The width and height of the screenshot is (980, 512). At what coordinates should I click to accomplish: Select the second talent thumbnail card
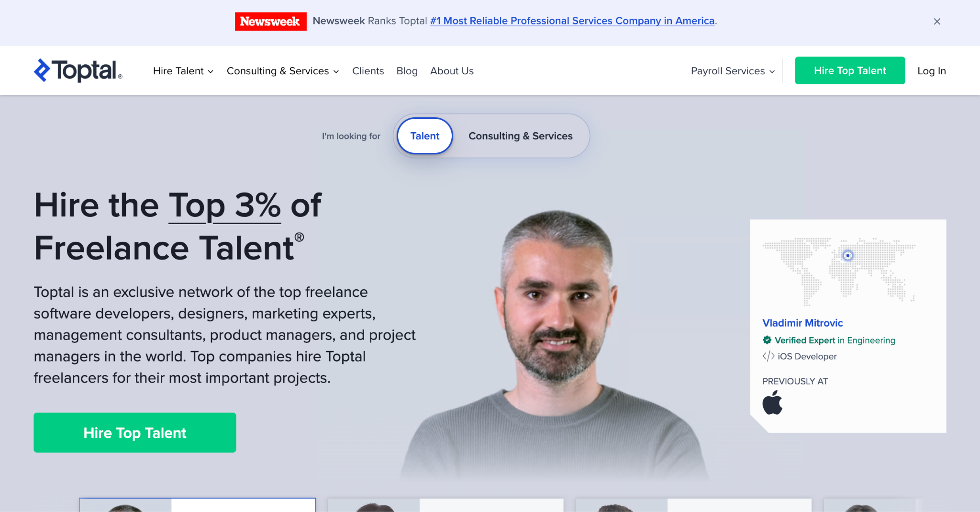(445, 505)
